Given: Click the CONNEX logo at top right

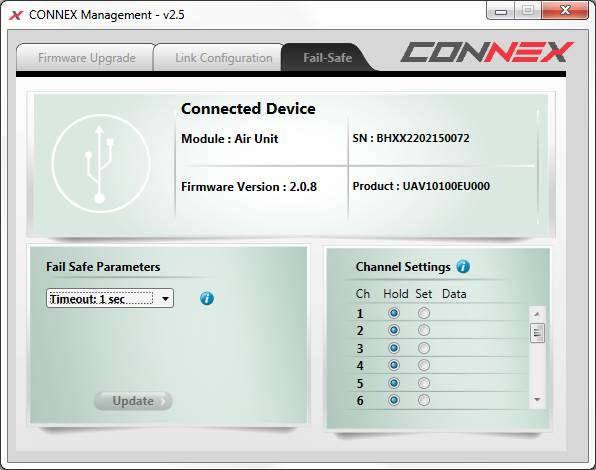Looking at the screenshot, I should point(487,52).
